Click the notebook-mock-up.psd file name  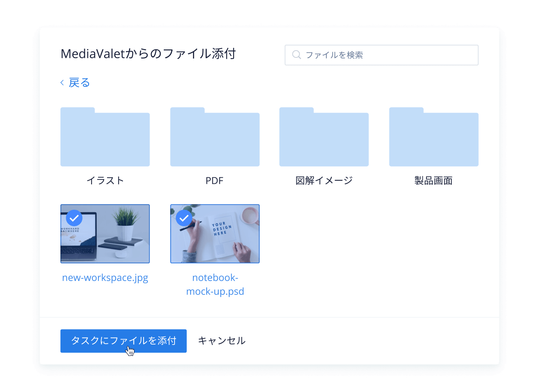tap(215, 284)
